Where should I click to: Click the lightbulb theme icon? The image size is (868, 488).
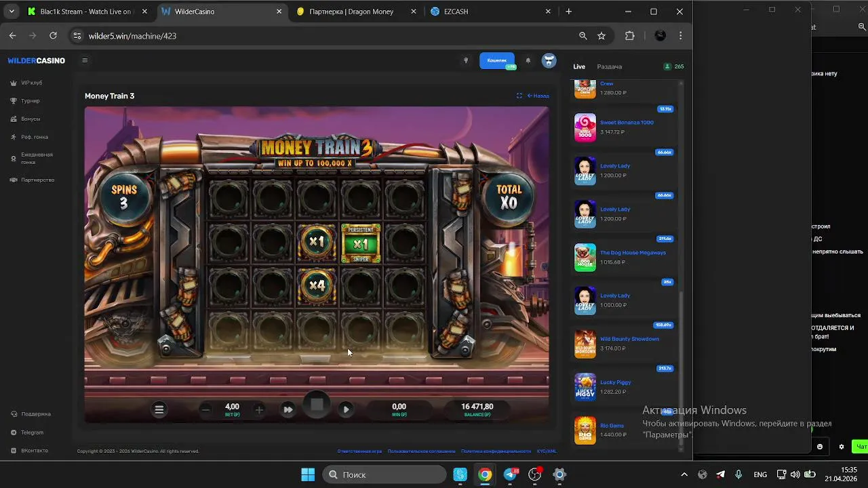465,60
